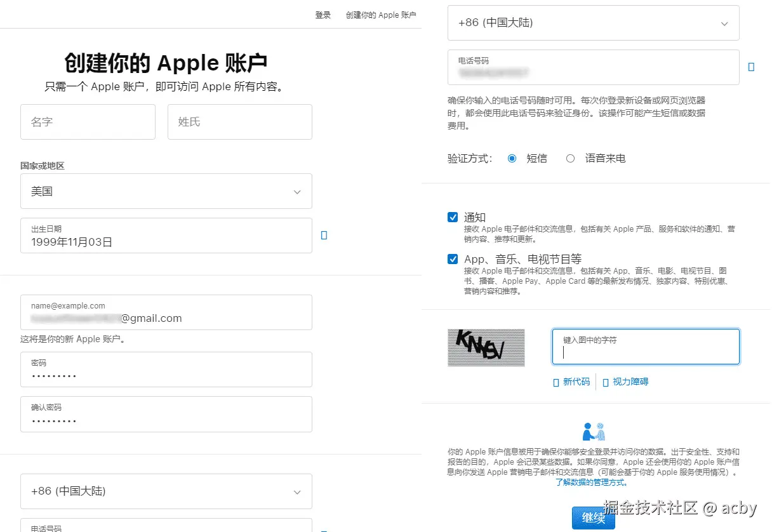Click the 登录 menu item at top
This screenshot has height=532, width=772.
323,15
